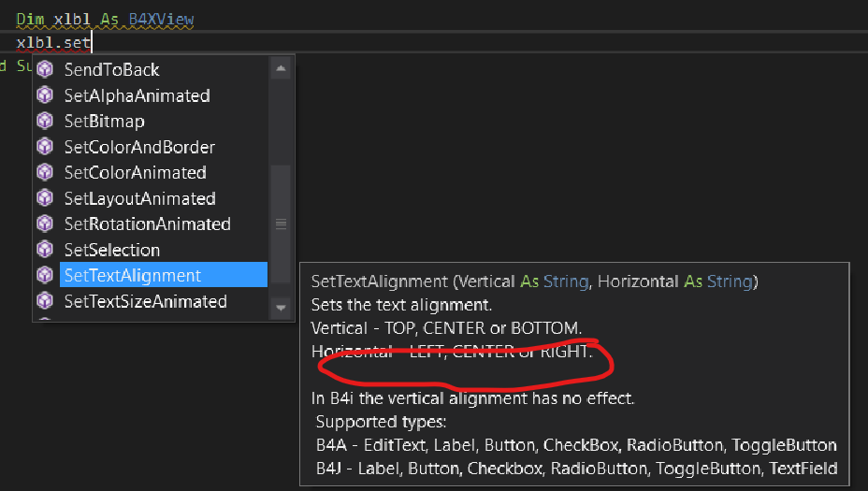868x491 pixels.
Task: Click the method icon beside SendToBack
Action: coord(45,70)
